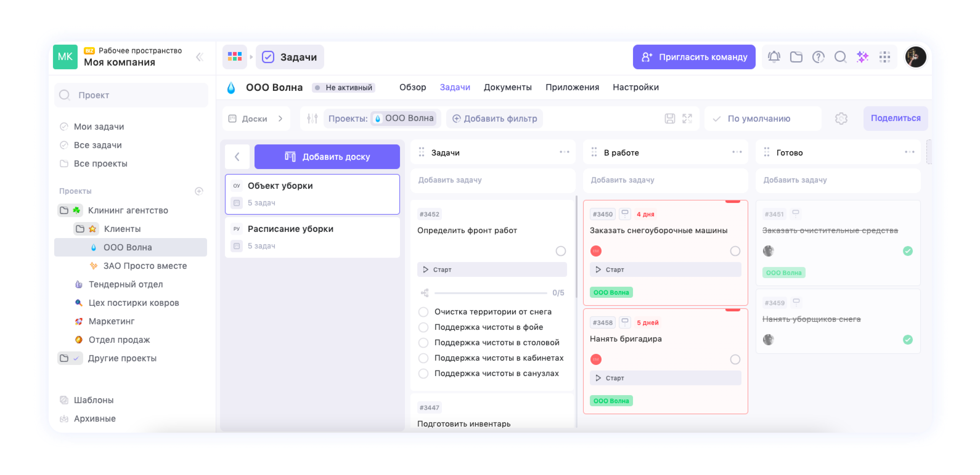
Task: Collapse Клиенты folder
Action: click(x=80, y=229)
